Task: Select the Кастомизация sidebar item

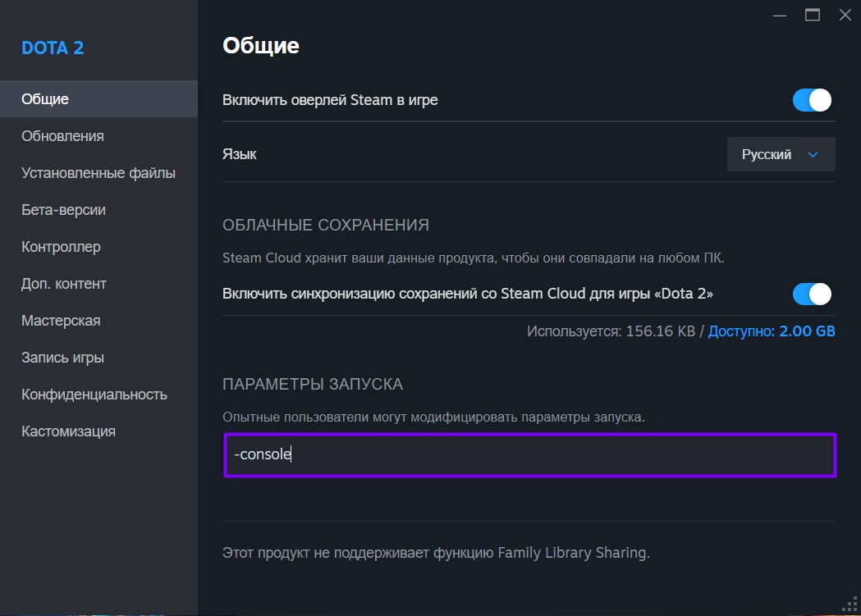Action: click(68, 431)
